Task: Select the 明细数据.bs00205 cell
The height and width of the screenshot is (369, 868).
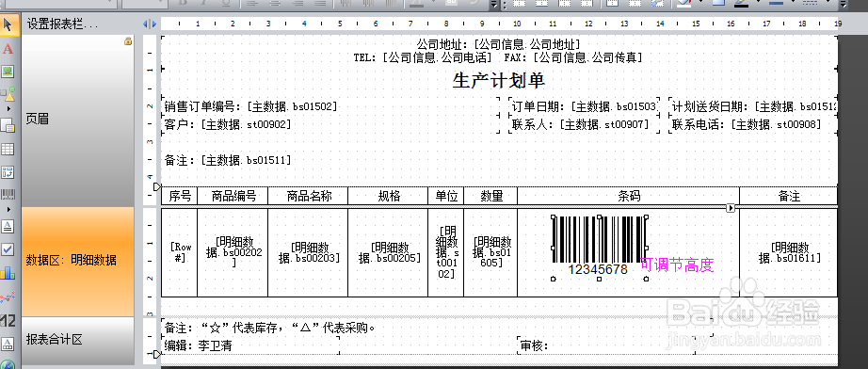Action: [x=388, y=252]
